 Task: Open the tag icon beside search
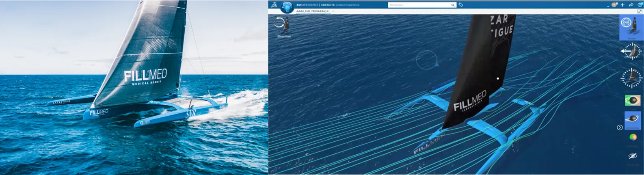pos(461,5)
